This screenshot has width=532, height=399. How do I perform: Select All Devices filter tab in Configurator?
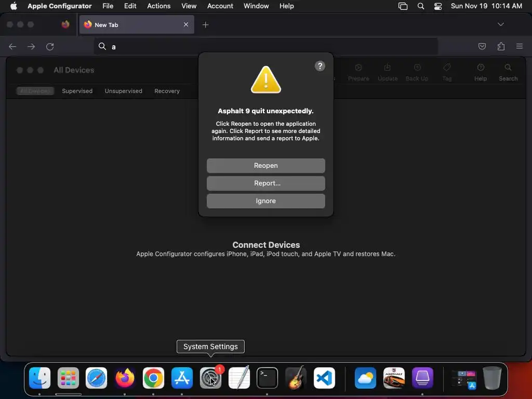coord(35,91)
